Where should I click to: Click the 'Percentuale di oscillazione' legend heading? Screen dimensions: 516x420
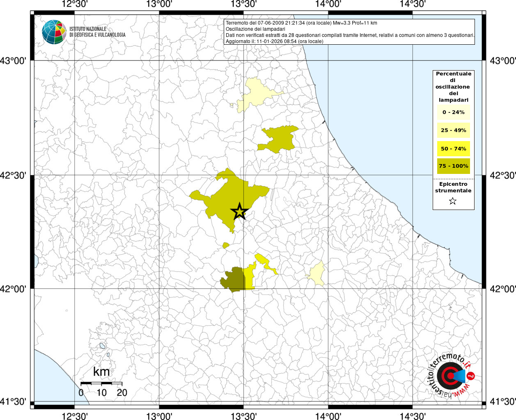click(453, 87)
